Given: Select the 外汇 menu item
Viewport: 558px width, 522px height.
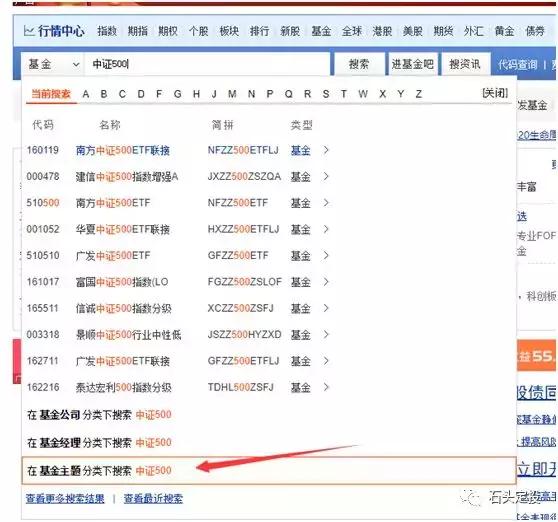Looking at the screenshot, I should coord(474,31).
